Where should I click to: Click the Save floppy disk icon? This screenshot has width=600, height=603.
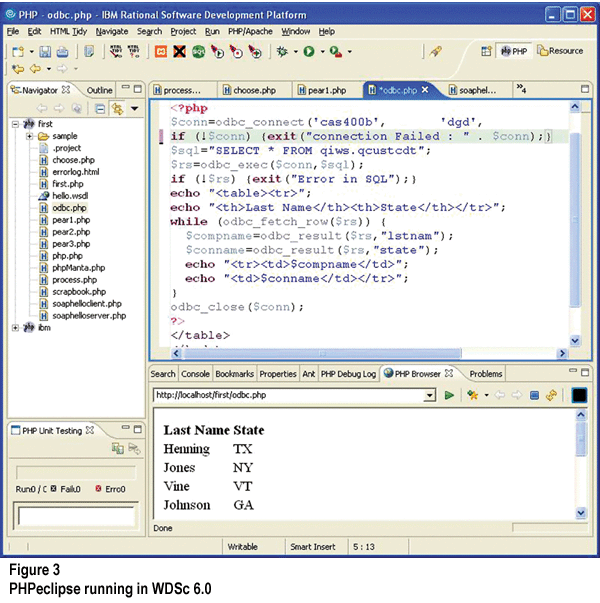[x=45, y=51]
